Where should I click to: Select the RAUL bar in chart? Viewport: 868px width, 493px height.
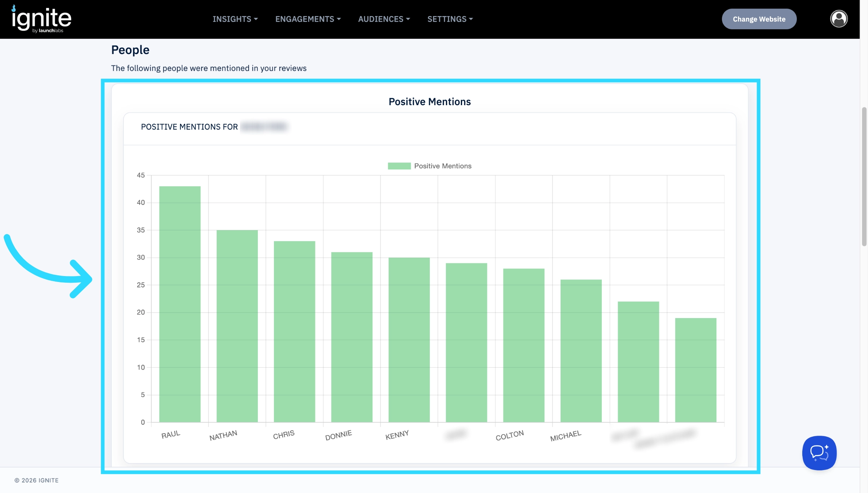point(180,304)
